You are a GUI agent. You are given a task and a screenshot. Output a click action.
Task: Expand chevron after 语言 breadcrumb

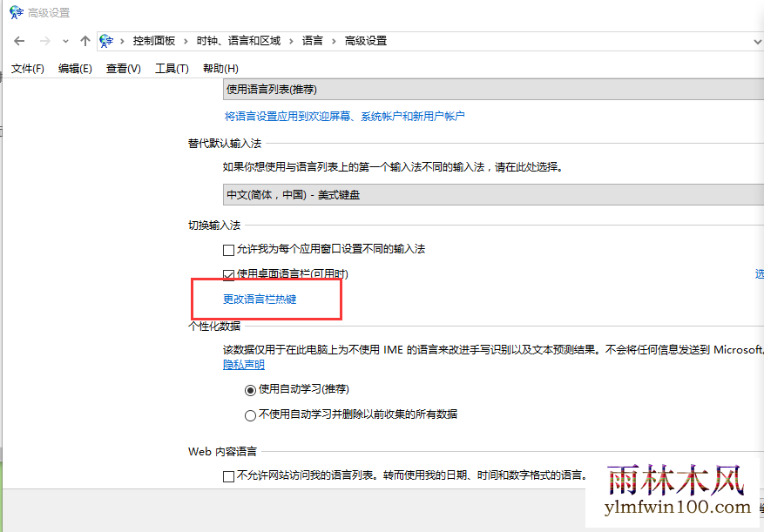coord(334,42)
